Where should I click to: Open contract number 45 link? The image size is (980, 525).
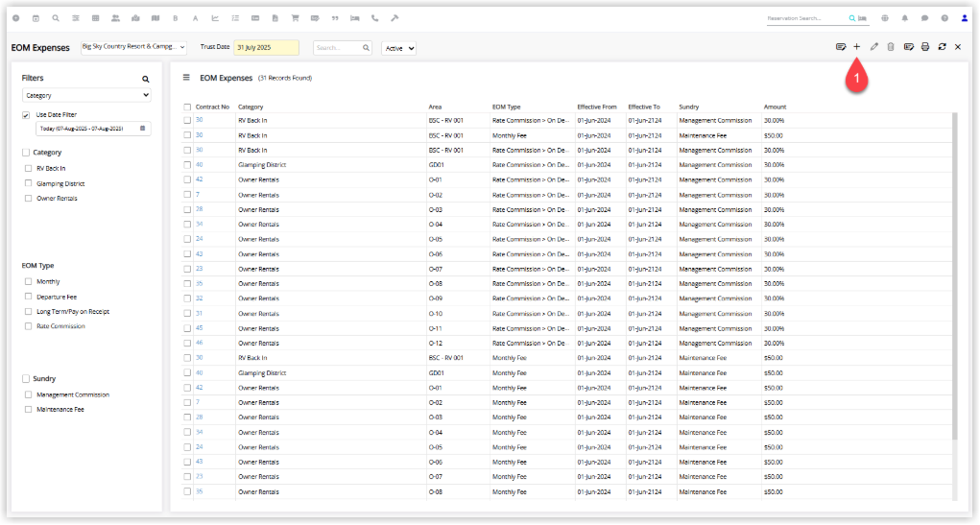(199, 328)
